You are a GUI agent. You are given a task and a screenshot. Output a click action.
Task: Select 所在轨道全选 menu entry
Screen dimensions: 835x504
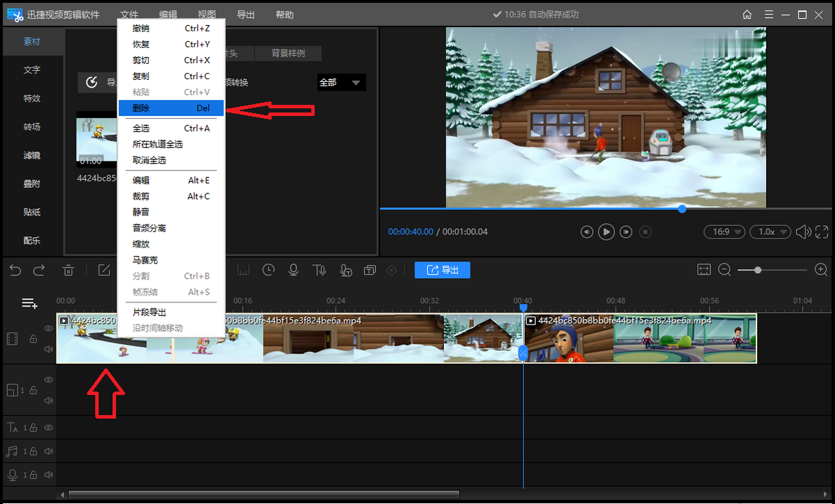coord(171,144)
